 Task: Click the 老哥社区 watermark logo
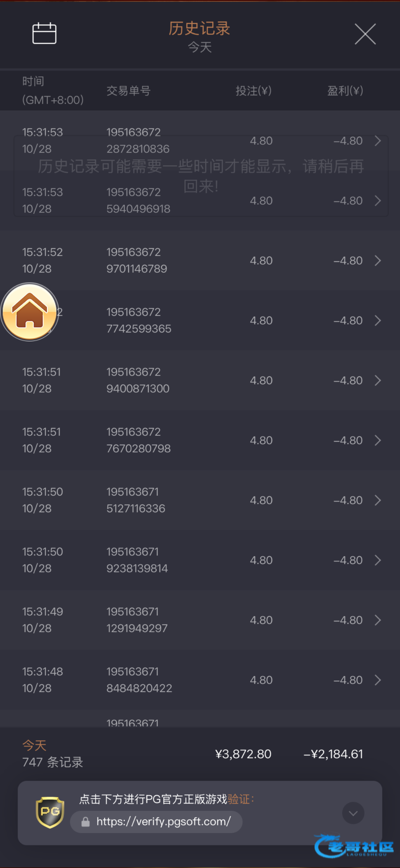point(354,846)
